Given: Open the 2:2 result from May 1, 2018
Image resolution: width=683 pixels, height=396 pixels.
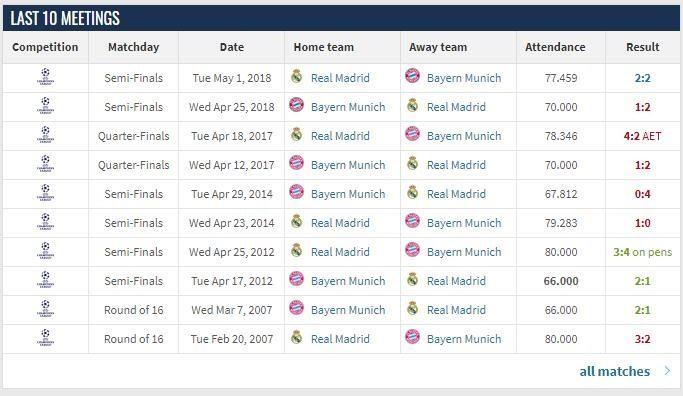Looking at the screenshot, I should coord(642,78).
